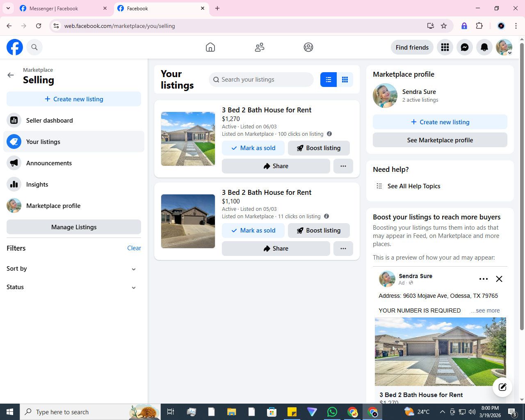Click the Facebook logo icon

[x=15, y=47]
